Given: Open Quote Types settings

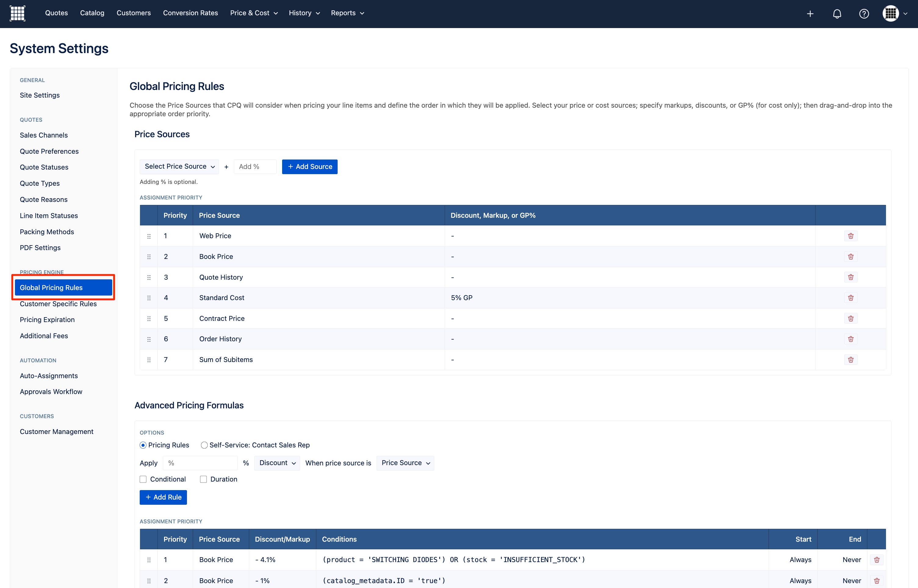Looking at the screenshot, I should pos(40,183).
